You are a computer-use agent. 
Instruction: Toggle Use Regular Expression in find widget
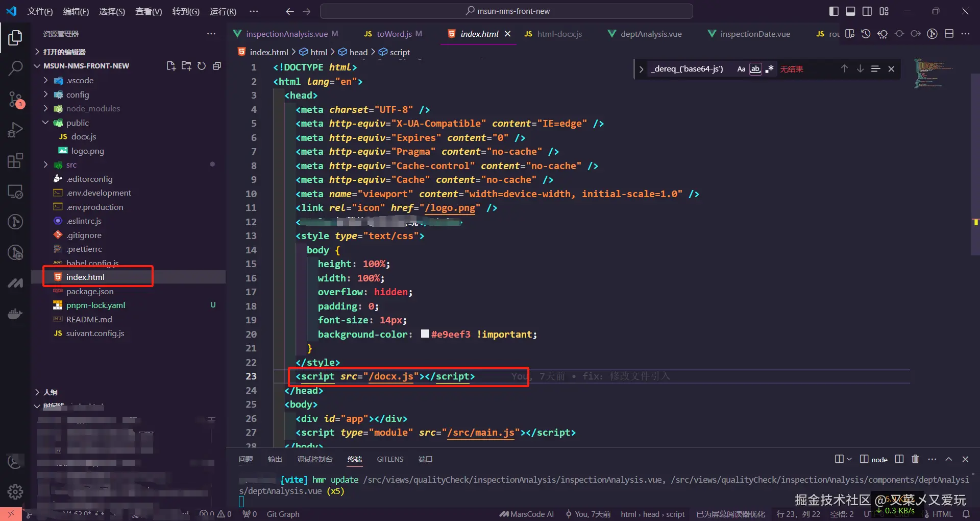click(769, 69)
